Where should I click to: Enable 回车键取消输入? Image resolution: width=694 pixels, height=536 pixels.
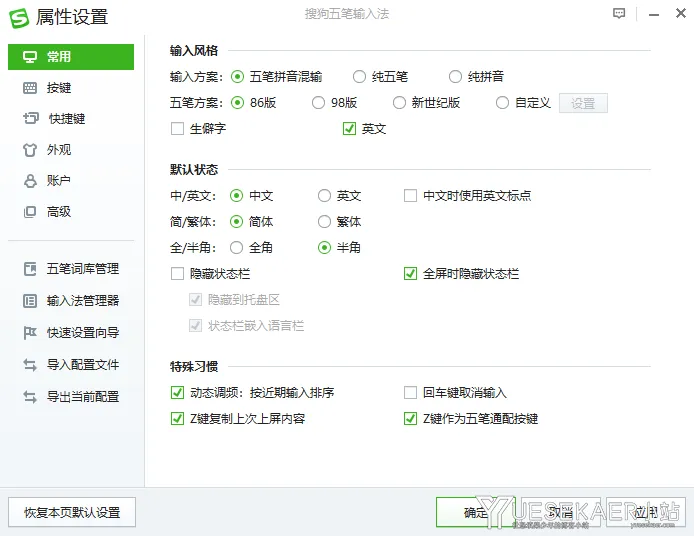410,393
